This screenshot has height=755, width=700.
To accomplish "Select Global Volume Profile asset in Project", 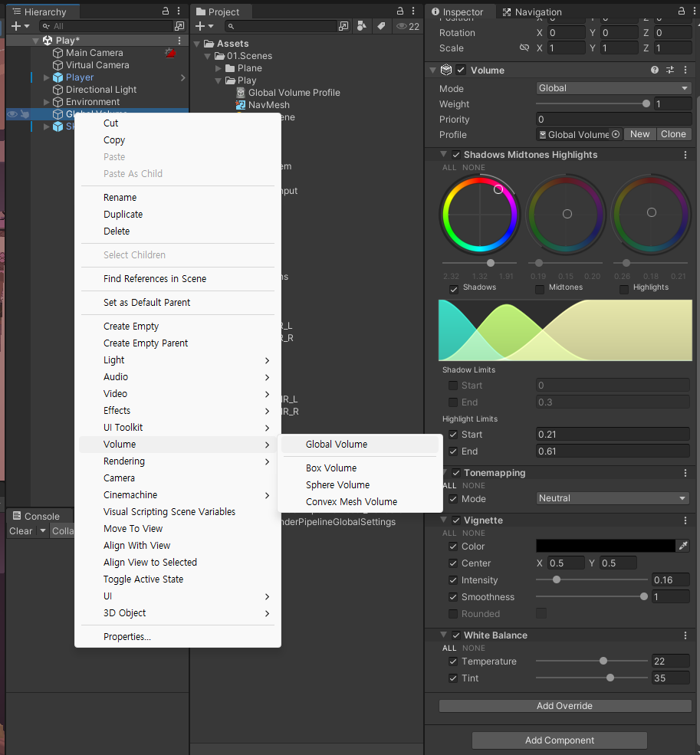I will click(x=294, y=93).
